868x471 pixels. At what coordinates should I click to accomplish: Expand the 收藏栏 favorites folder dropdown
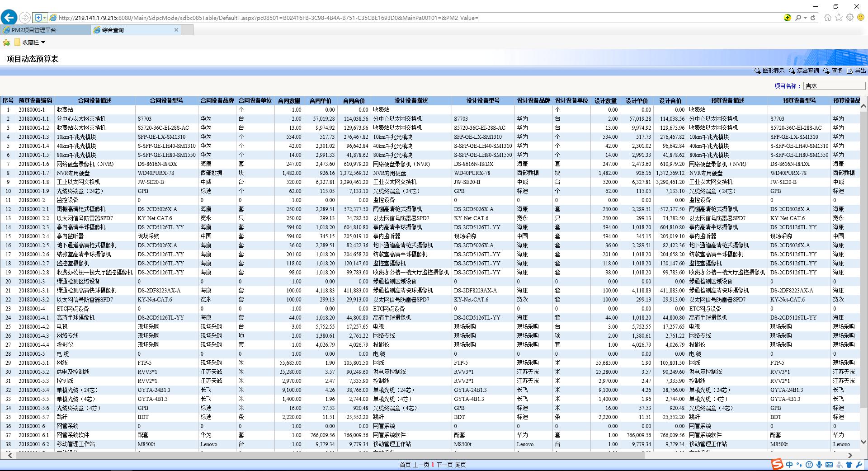coord(43,42)
